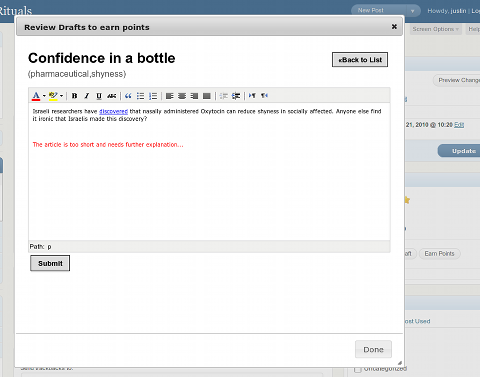The height and width of the screenshot is (377, 480).
Task: Open the Most Used tab link
Action: point(417,321)
